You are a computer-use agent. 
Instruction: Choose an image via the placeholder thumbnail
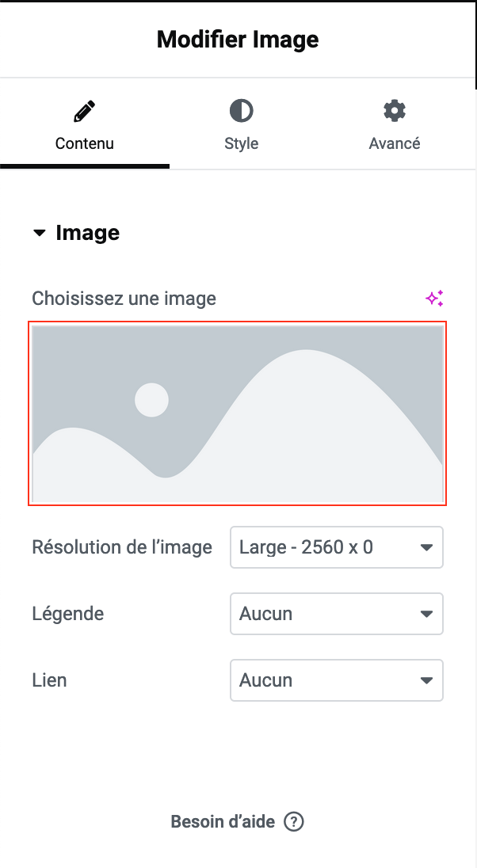pos(238,413)
